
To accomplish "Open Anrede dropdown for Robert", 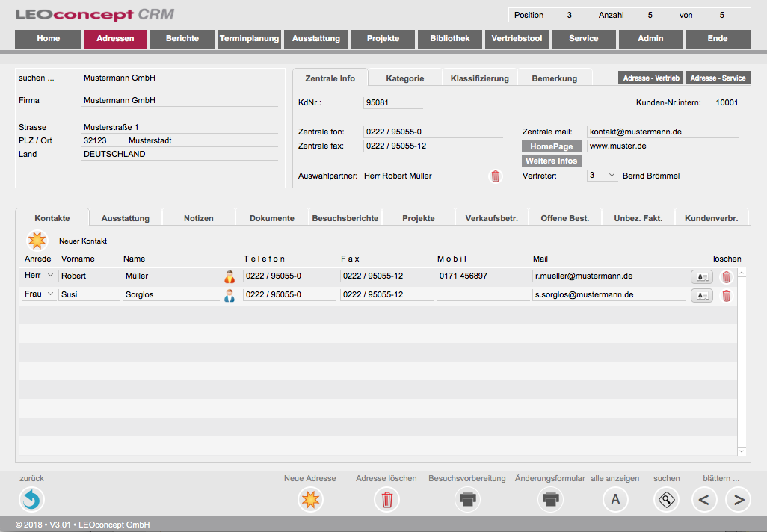I will point(51,276).
